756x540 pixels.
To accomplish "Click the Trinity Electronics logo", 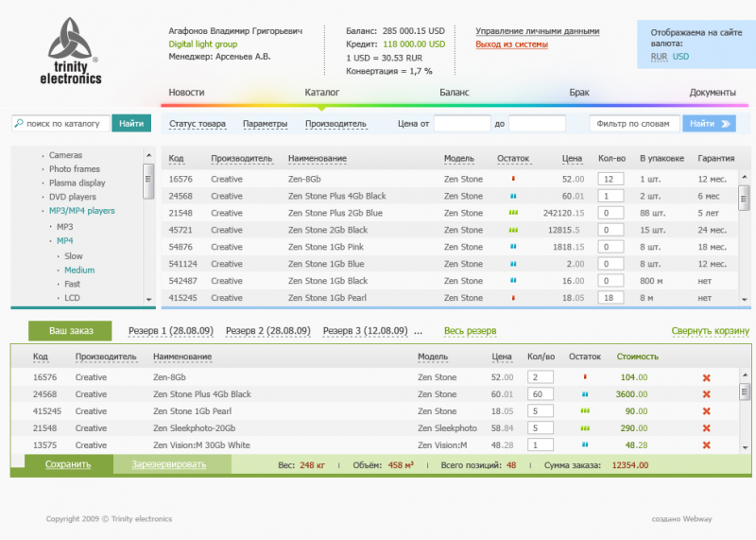I will pos(70,51).
